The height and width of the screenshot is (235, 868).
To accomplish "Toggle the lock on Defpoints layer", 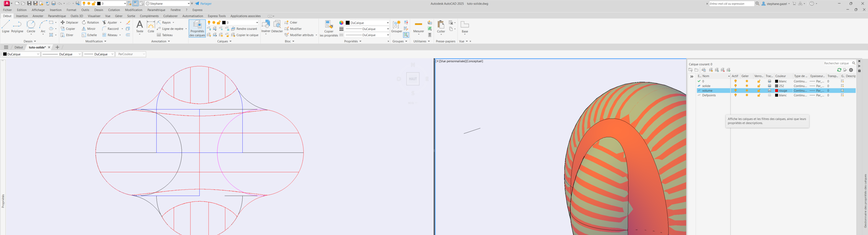I will [x=759, y=95].
